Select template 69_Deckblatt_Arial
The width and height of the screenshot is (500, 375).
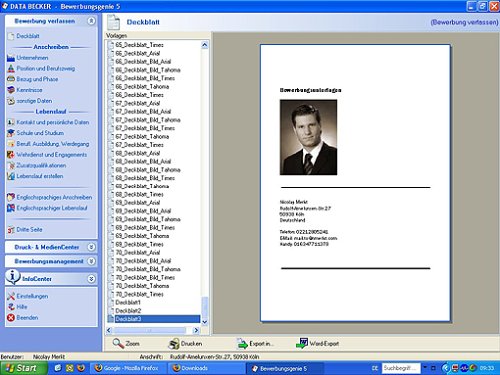(x=138, y=203)
